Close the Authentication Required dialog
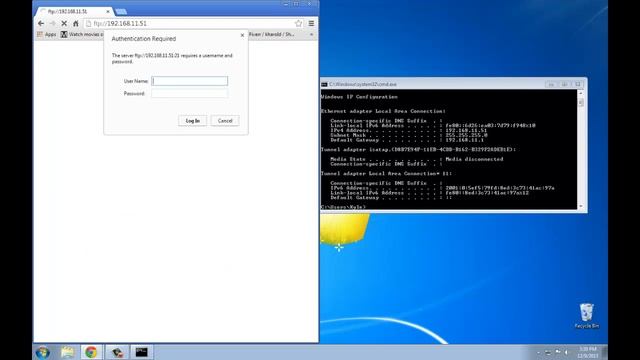 [242, 36]
